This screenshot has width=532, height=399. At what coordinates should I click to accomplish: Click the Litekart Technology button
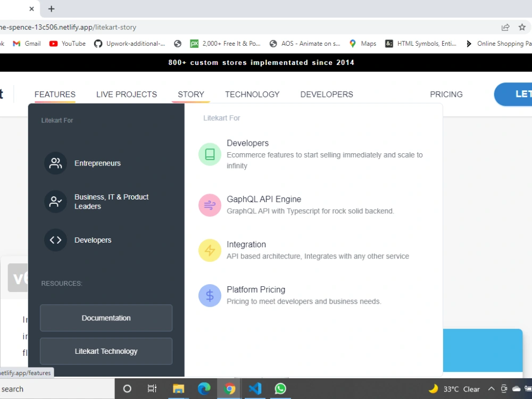tap(106, 351)
